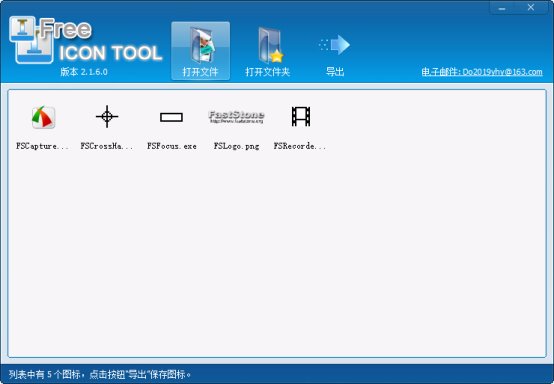Click the version 2.1.6.0 text

(x=84, y=72)
